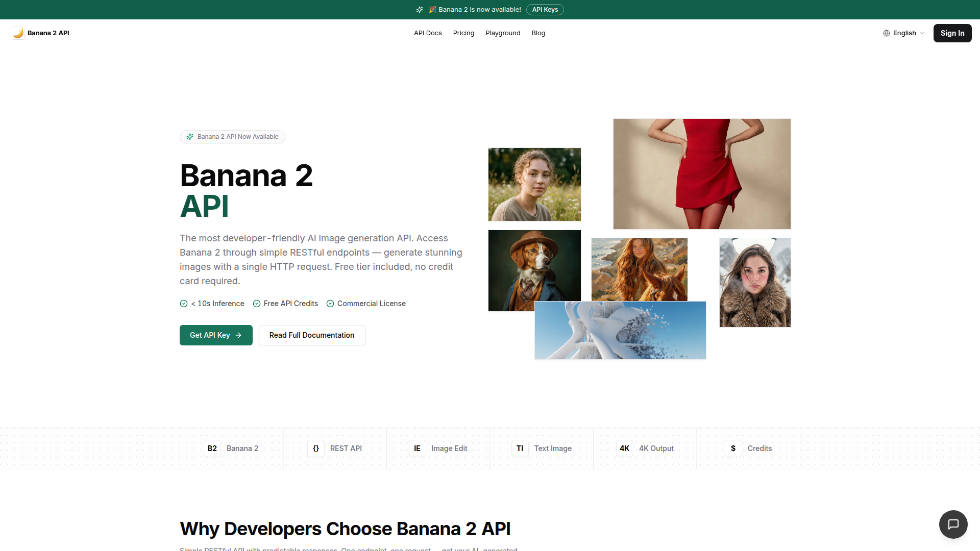Visit the Blog nav link
The height and width of the screenshot is (551, 980).
coord(538,33)
